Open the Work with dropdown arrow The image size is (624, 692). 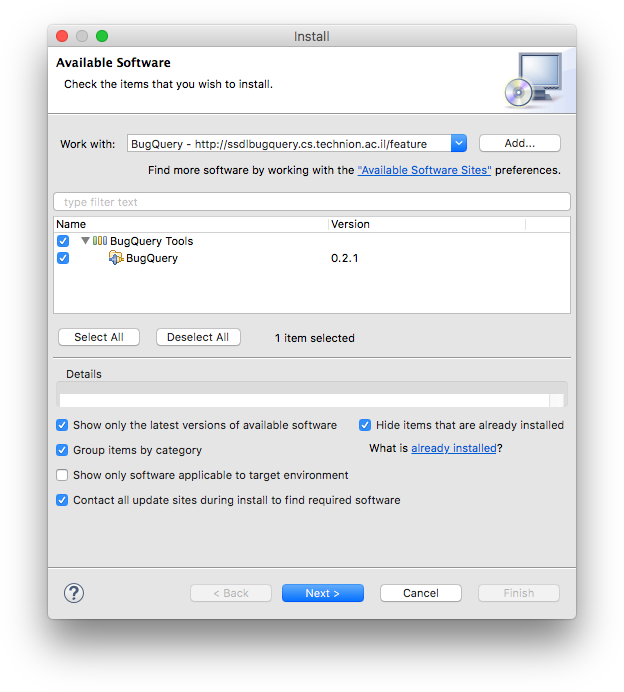pyautogui.click(x=459, y=143)
